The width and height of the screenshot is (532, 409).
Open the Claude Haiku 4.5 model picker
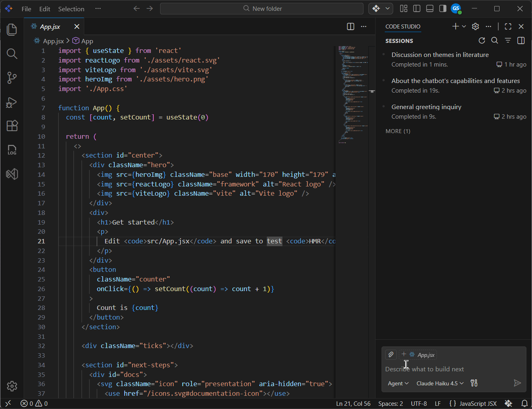pos(440,383)
